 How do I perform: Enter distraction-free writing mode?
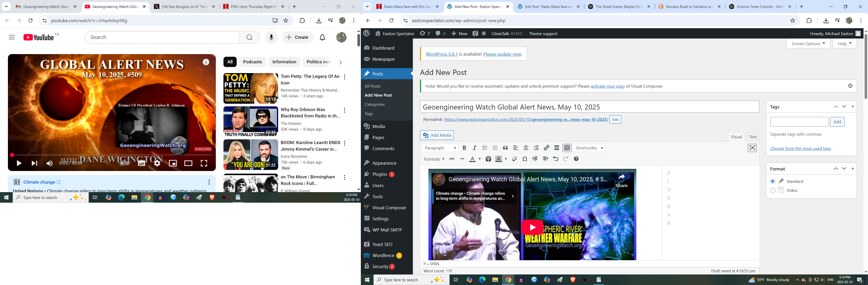[x=752, y=148]
